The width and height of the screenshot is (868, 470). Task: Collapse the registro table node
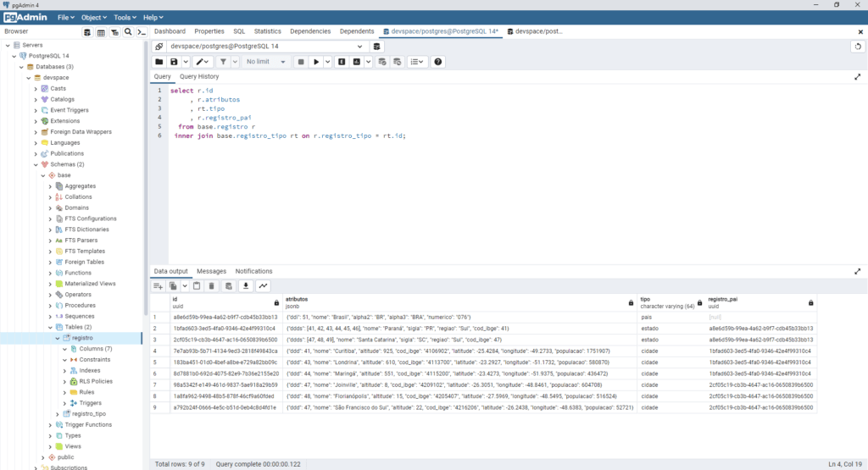click(x=58, y=338)
